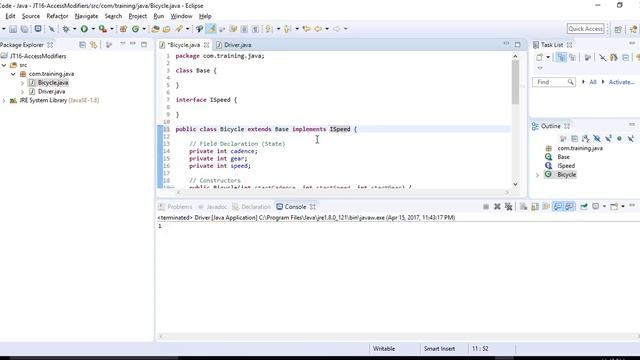Click inside the Quick Access field
This screenshot has width=640, height=360.
(585, 29)
